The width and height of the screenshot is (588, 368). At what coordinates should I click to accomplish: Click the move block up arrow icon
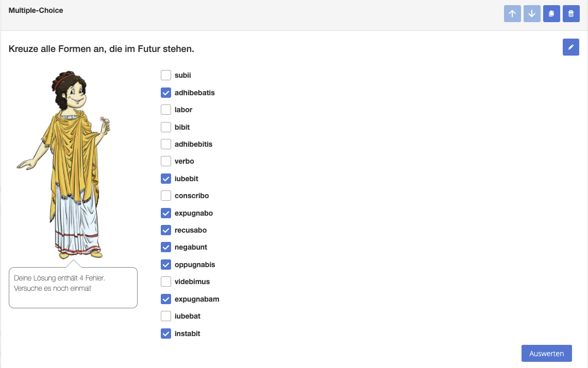(512, 14)
